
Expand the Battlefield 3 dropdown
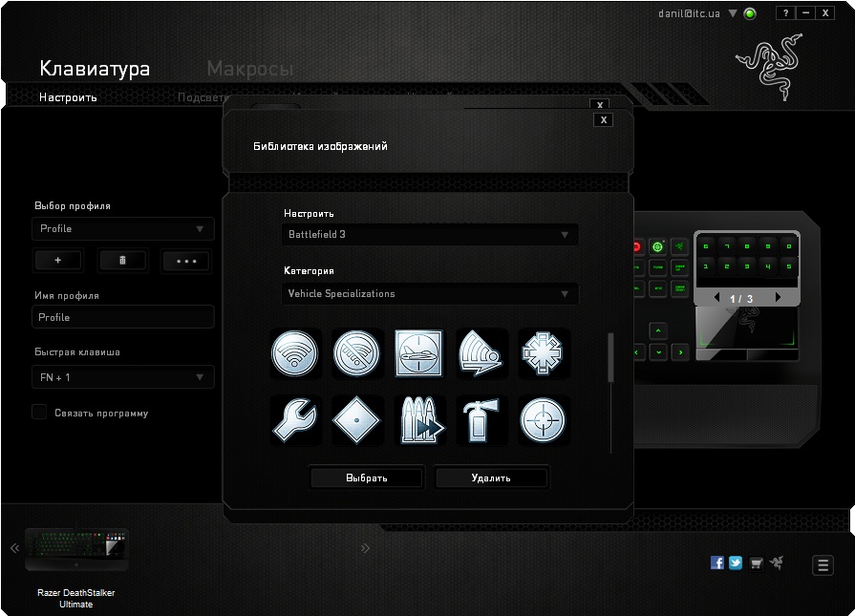pos(430,234)
